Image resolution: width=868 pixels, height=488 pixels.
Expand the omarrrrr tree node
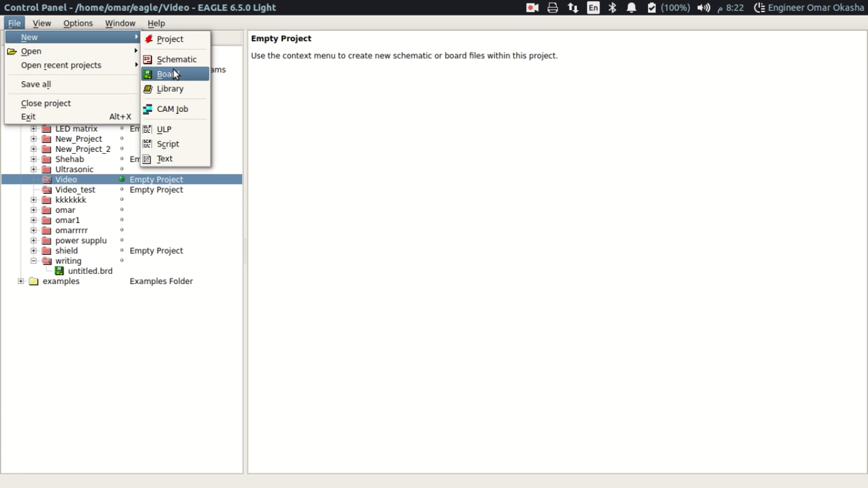[34, 231]
